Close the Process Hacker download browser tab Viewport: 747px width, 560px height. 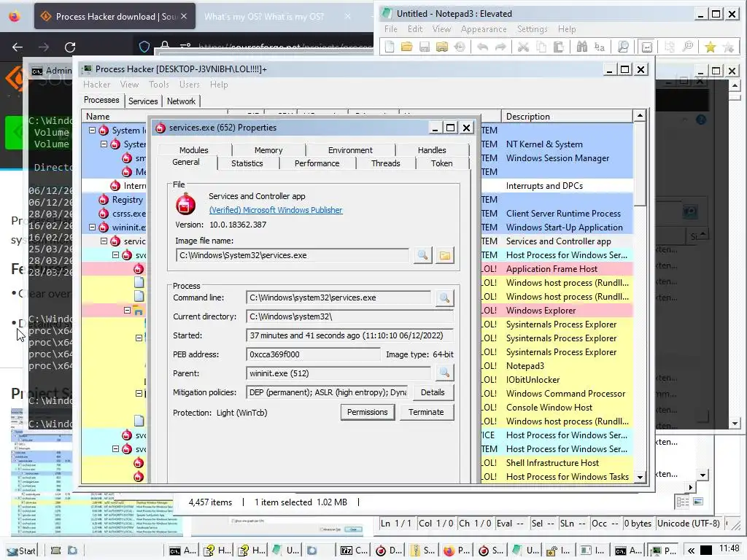184,16
